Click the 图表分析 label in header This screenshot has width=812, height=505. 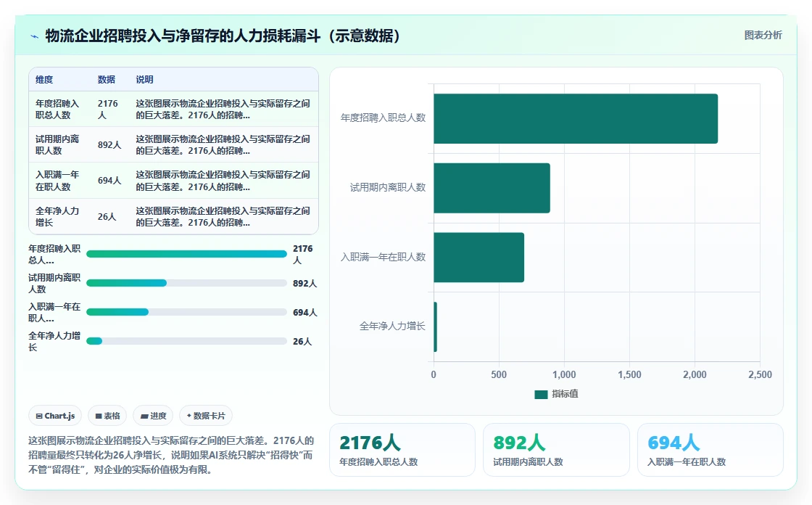(763, 36)
